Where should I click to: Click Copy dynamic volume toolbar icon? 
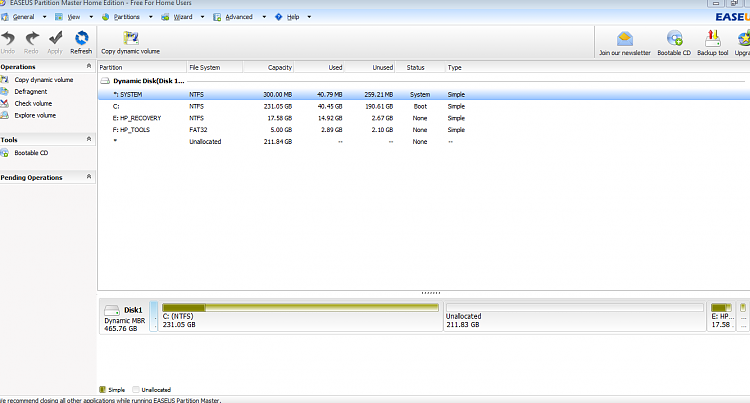(x=131, y=38)
